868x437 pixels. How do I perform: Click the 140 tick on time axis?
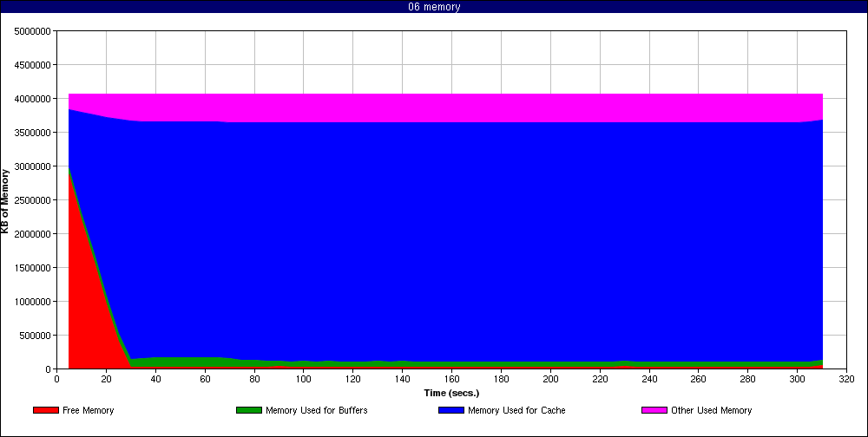pos(403,380)
